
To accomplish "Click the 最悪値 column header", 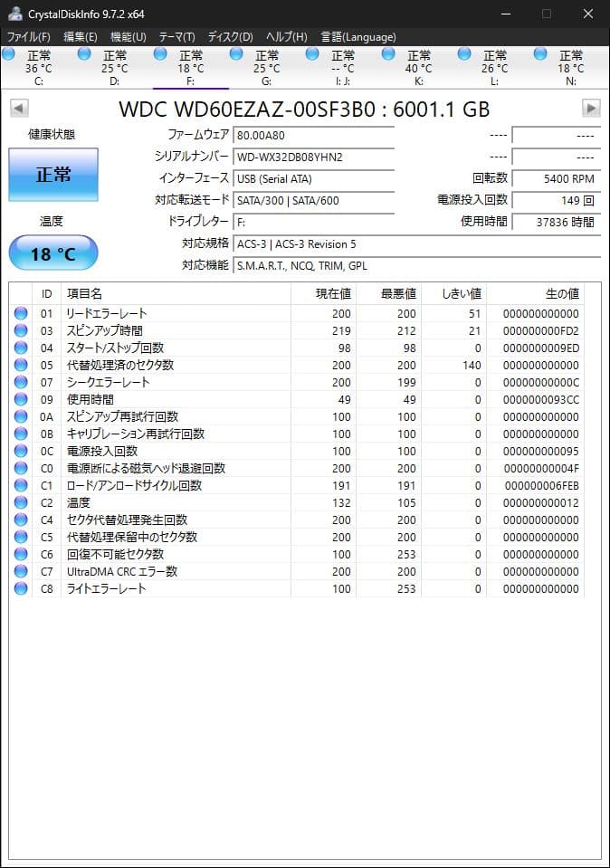I will (388, 294).
